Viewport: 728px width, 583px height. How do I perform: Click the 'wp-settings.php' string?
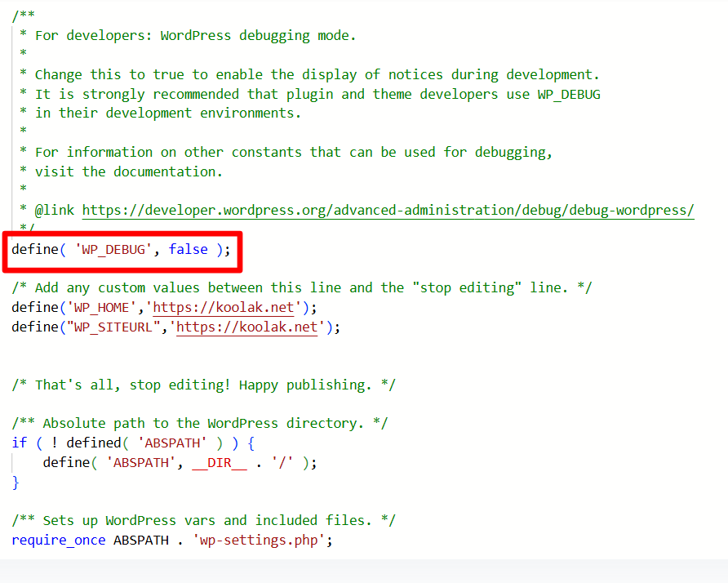click(259, 541)
